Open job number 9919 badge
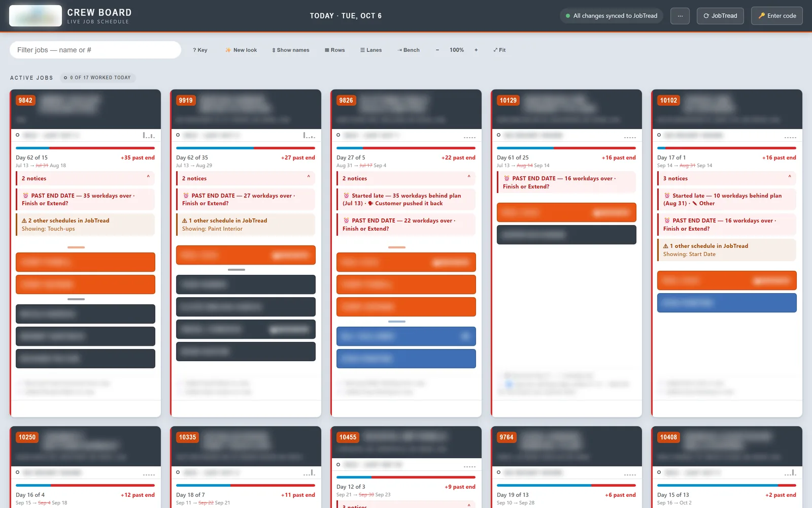The height and width of the screenshot is (508, 812). click(x=186, y=101)
